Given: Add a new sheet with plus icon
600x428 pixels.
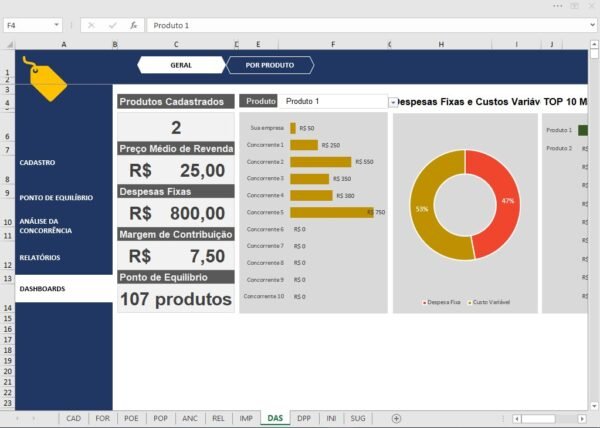Looking at the screenshot, I should pyautogui.click(x=396, y=418).
